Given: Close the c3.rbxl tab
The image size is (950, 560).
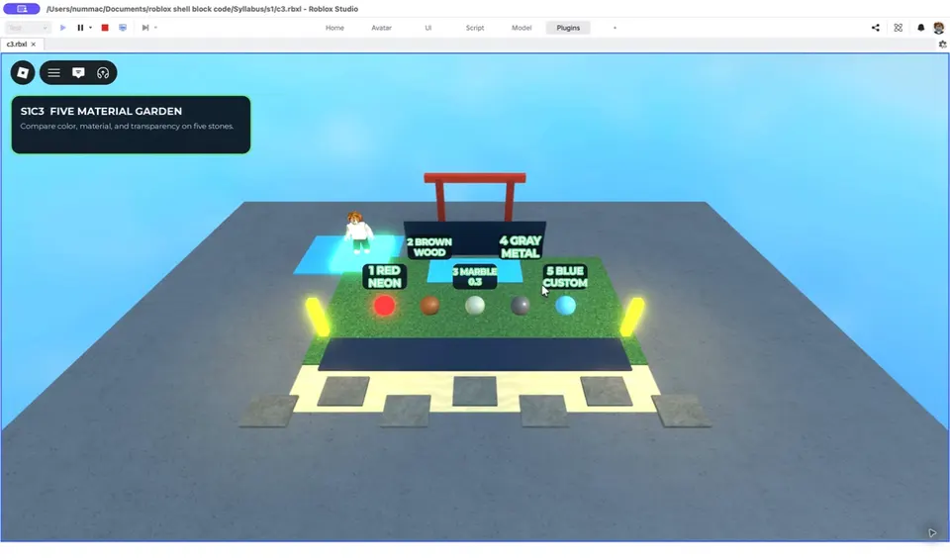Looking at the screenshot, I should pos(34,45).
